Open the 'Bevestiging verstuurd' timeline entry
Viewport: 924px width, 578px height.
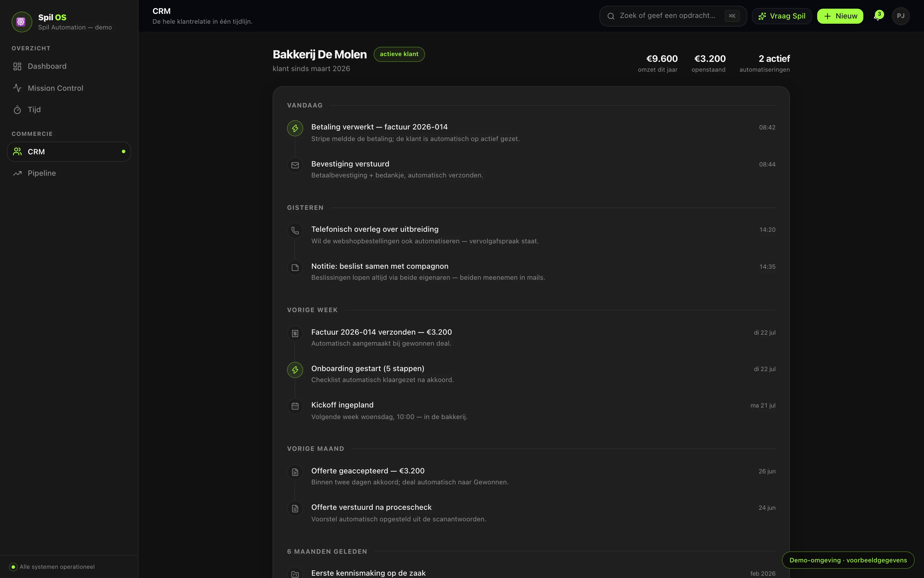coord(531,169)
